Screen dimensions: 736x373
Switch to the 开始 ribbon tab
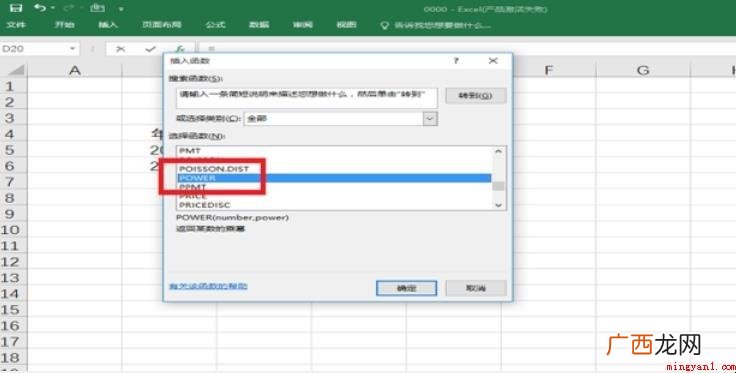[64, 24]
